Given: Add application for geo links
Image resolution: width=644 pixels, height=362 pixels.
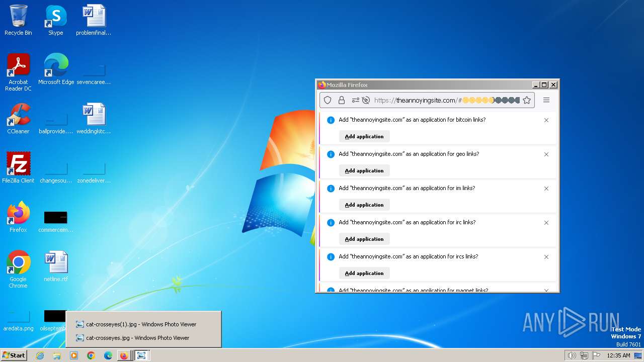Looking at the screenshot, I should [x=364, y=170].
